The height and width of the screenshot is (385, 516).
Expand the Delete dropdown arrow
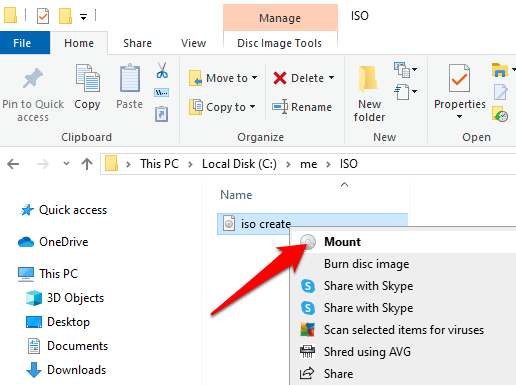point(332,78)
